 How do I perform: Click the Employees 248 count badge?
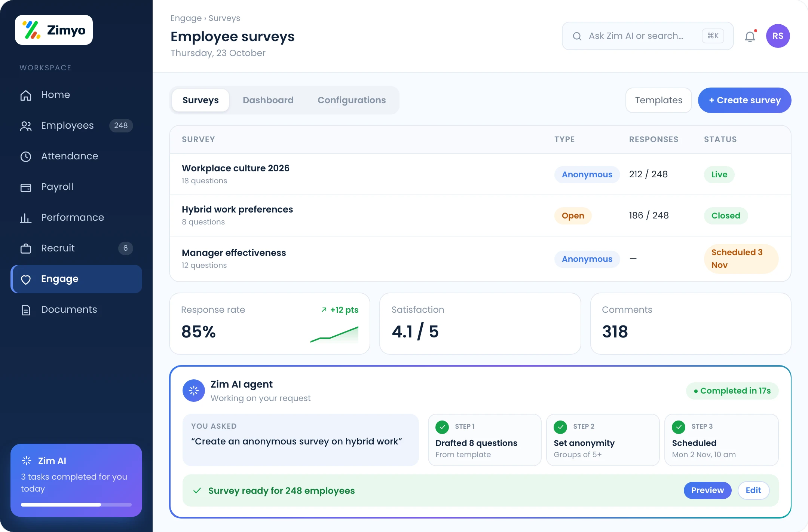point(121,126)
